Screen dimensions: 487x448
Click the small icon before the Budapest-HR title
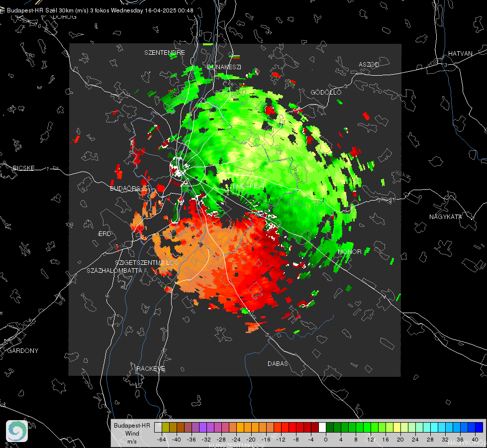pyautogui.click(x=2, y=10)
